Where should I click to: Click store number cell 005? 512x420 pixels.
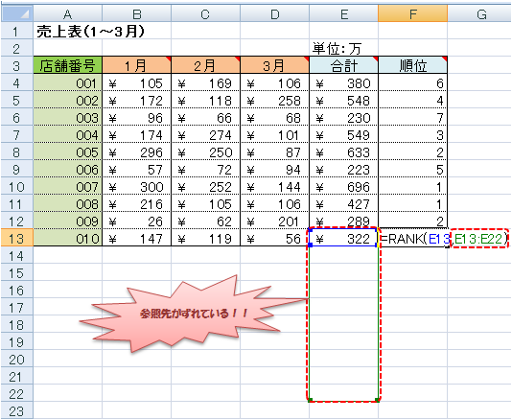click(67, 152)
